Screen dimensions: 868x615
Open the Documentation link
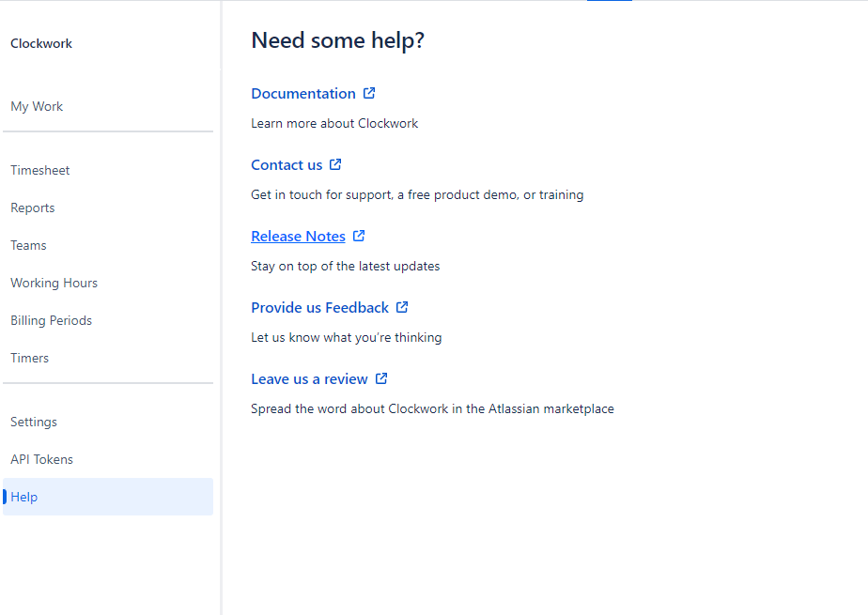(x=303, y=94)
